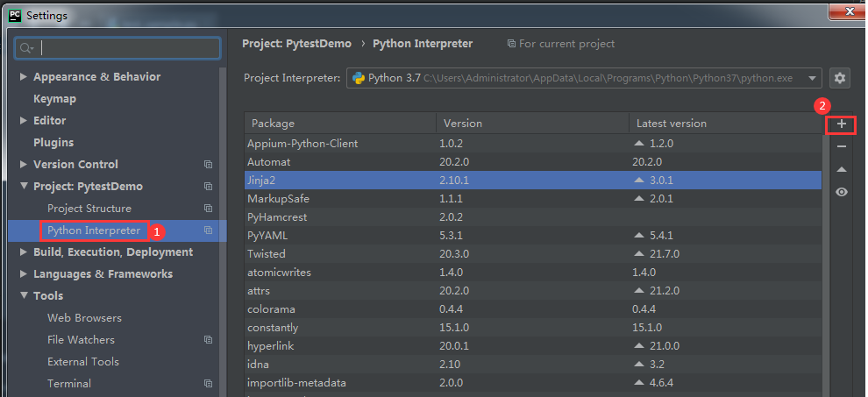868x397 pixels.
Task: Click copy icon beside File Watchers
Action: 208,340
